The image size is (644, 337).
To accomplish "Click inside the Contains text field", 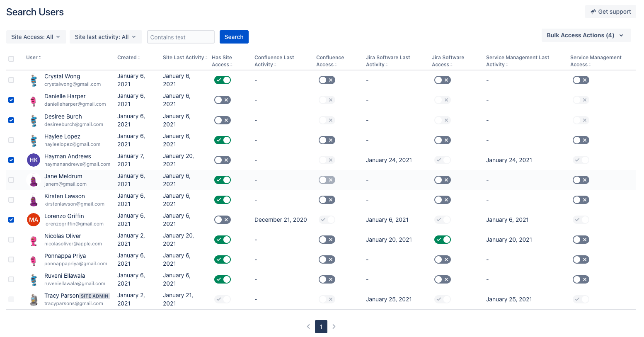I will coord(181,37).
